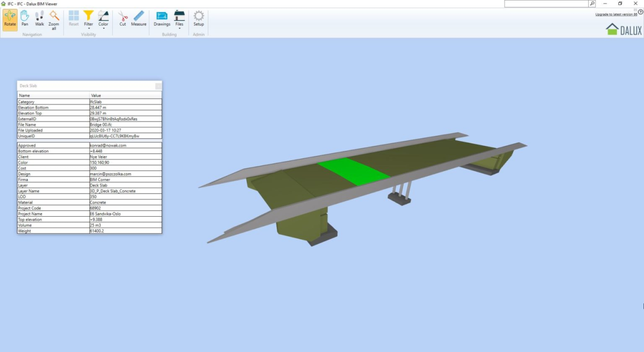
Task: Select the green highlighted deck slab
Action: tap(353, 171)
